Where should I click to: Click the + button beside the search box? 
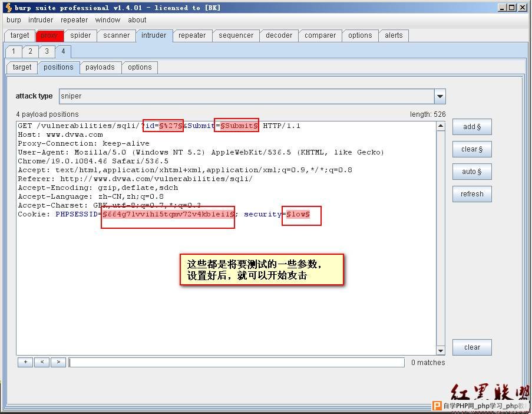click(x=25, y=362)
